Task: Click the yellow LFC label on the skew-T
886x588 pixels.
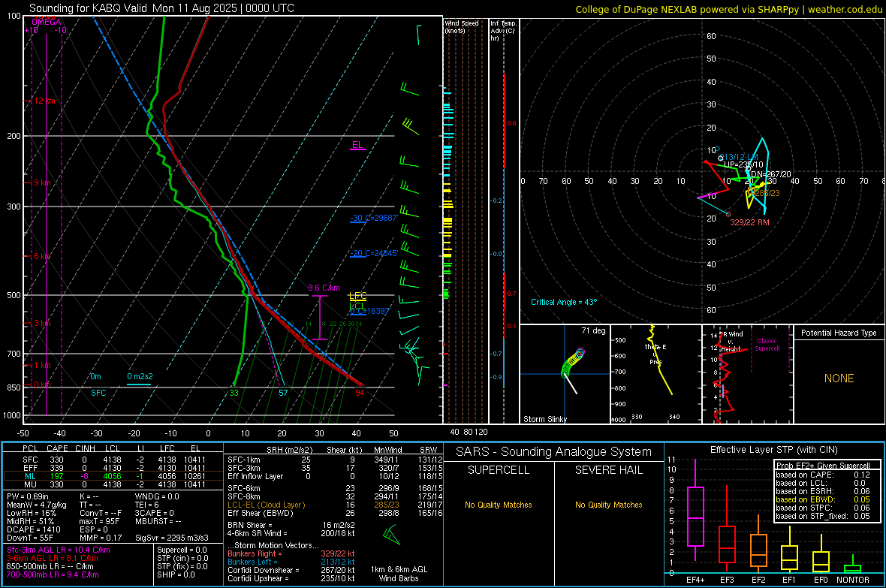Action: (357, 296)
